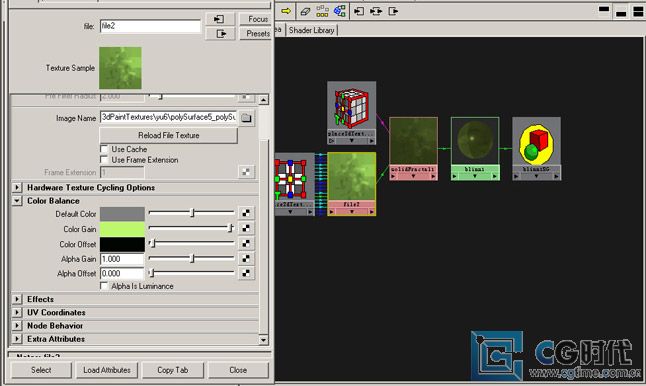Image resolution: width=646 pixels, height=386 pixels.
Task: Switch to the Shader Library tab
Action: (x=311, y=30)
